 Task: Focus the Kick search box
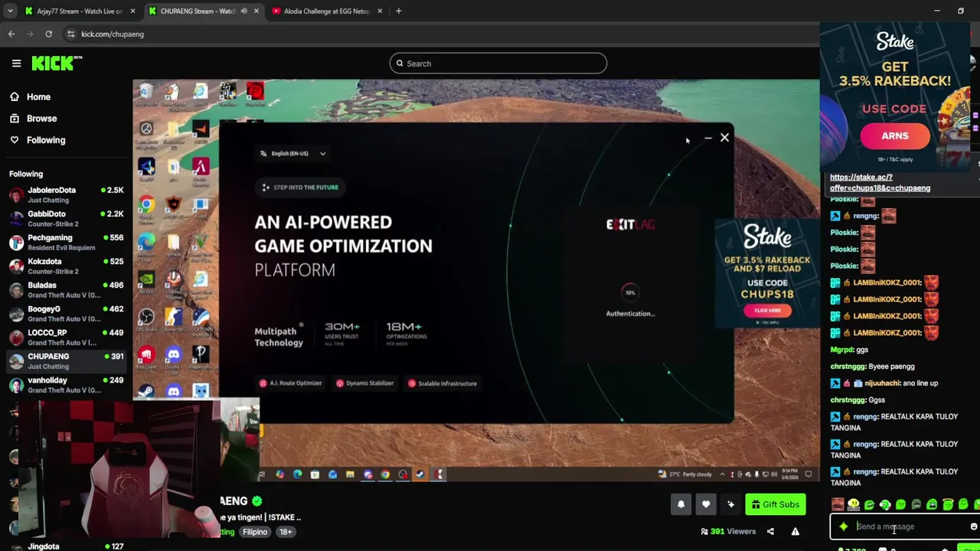pyautogui.click(x=498, y=64)
